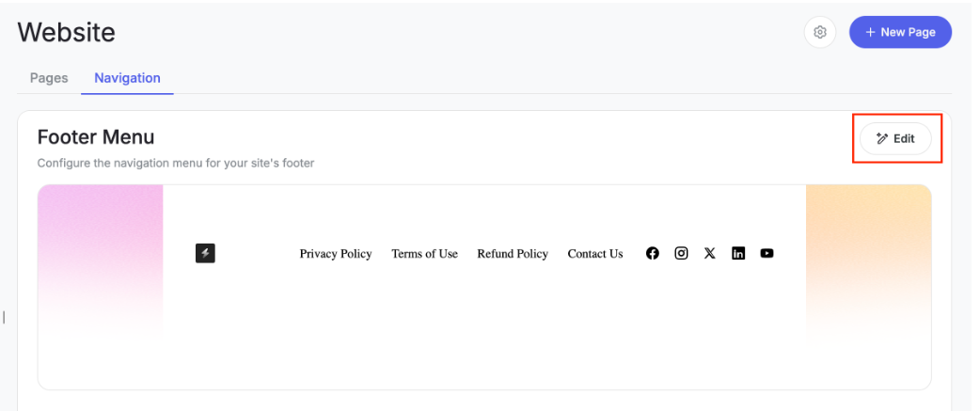The image size is (980, 411).
Task: Select the Navigation tab
Action: pyautogui.click(x=127, y=78)
